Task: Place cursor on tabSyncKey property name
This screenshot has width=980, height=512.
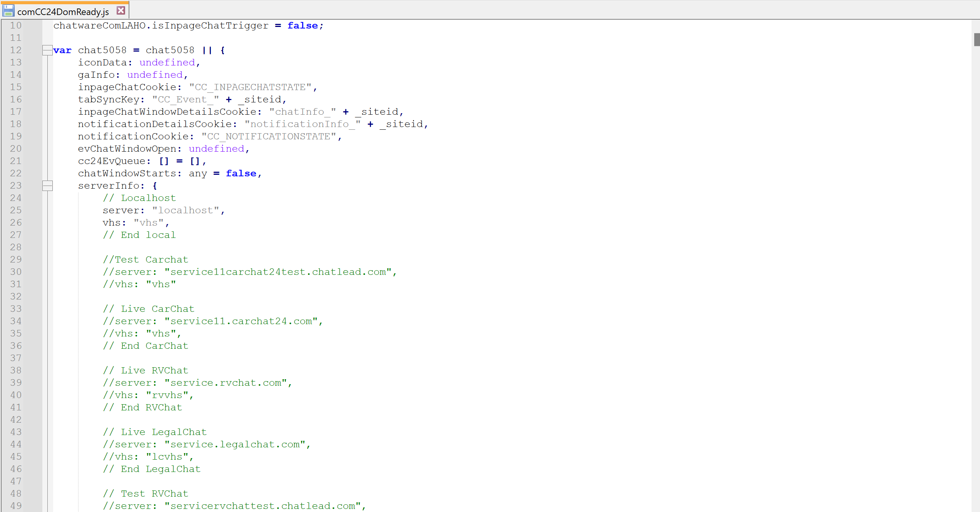Action: click(110, 99)
